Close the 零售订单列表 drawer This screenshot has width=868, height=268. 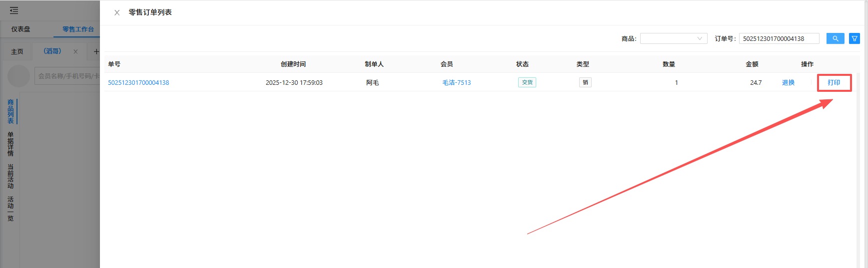coord(117,12)
